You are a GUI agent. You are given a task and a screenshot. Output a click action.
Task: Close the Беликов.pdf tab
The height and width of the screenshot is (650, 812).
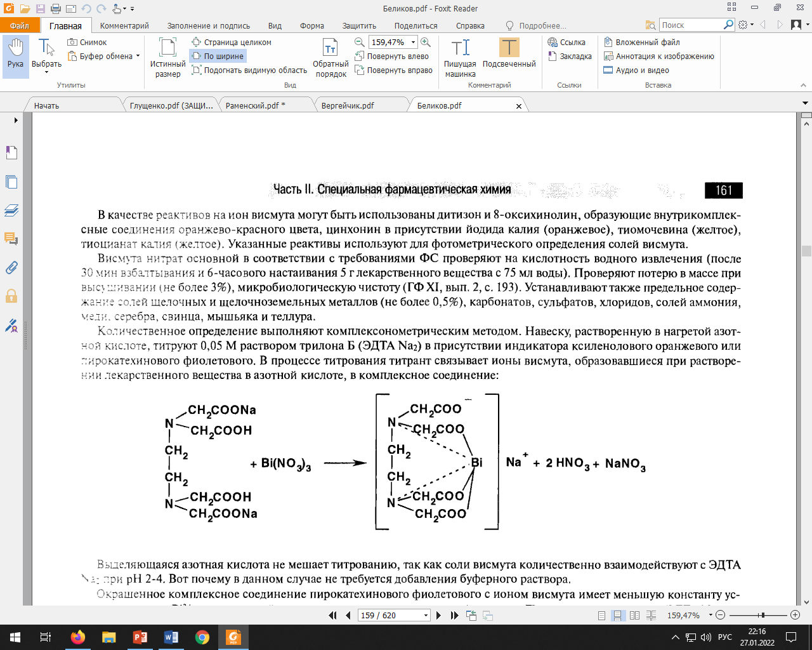coord(519,106)
